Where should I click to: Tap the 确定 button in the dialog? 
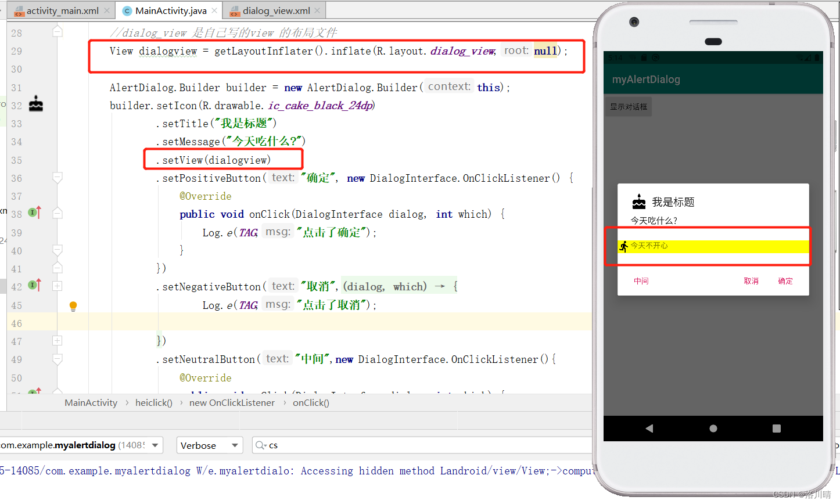(785, 281)
